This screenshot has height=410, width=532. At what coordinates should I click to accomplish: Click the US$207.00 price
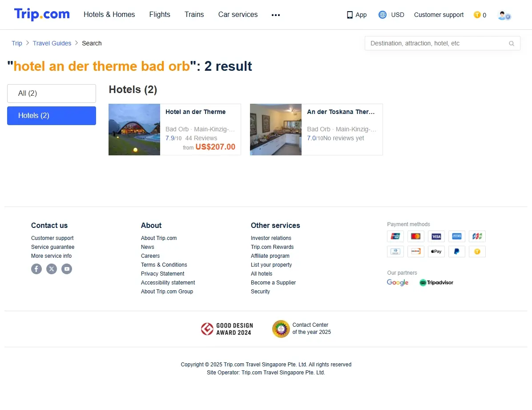pos(215,147)
